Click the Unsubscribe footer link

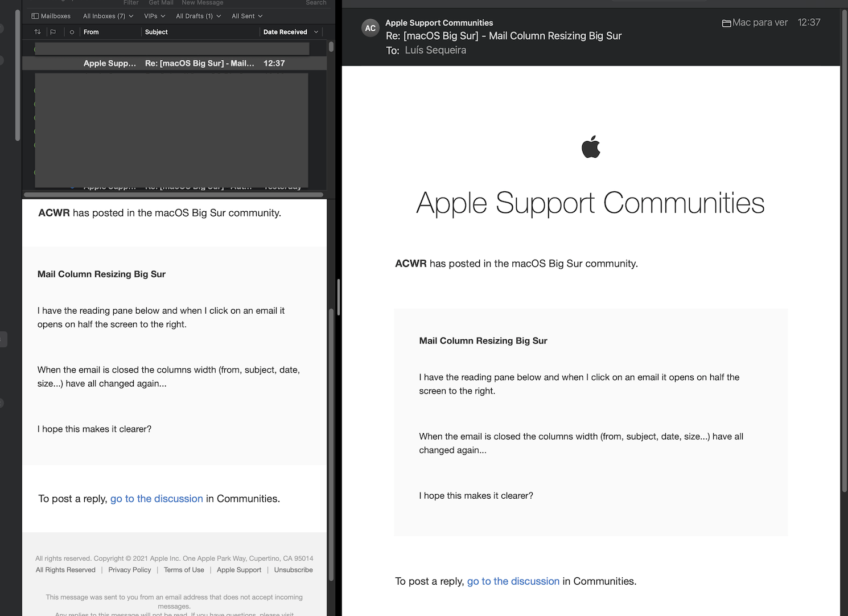click(294, 570)
